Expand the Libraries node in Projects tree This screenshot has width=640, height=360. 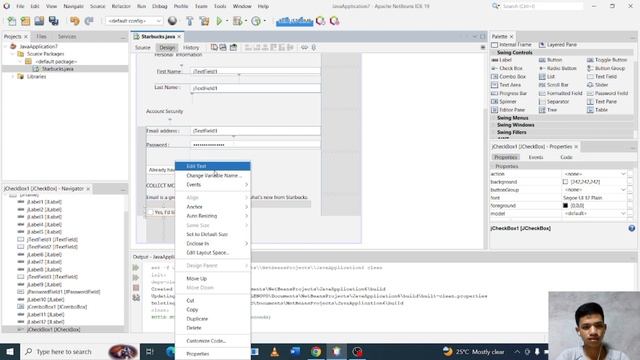[x=13, y=76]
